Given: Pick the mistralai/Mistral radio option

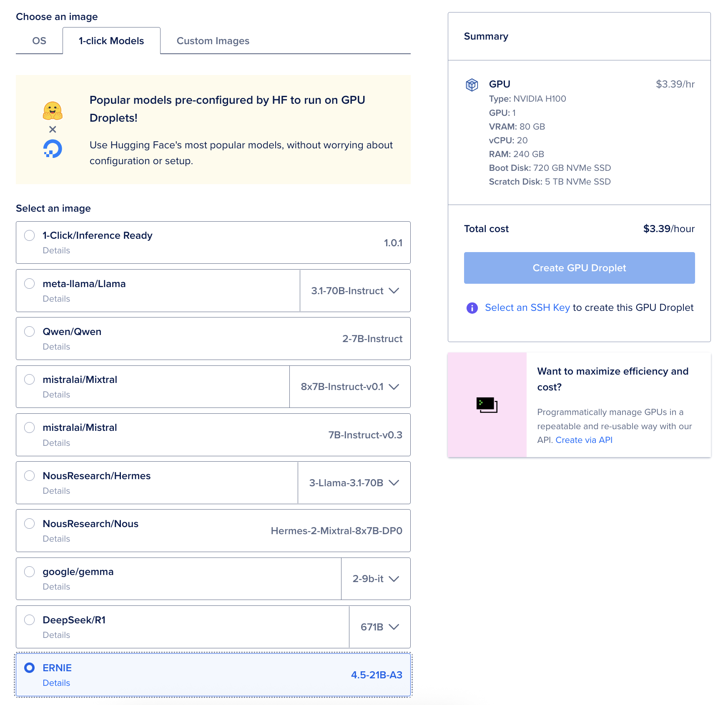Looking at the screenshot, I should (x=30, y=427).
